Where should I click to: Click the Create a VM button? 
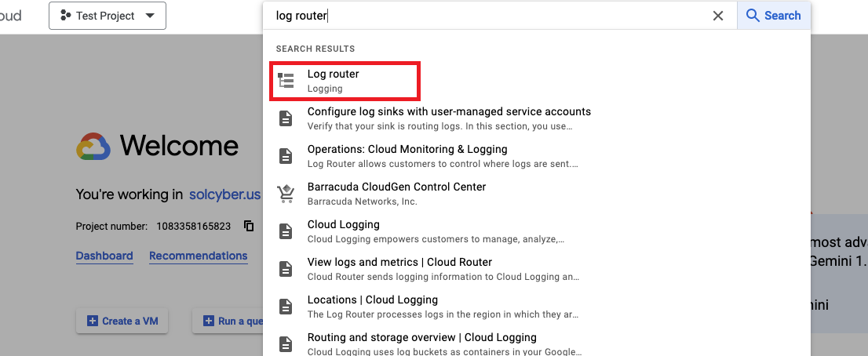pyautogui.click(x=122, y=321)
